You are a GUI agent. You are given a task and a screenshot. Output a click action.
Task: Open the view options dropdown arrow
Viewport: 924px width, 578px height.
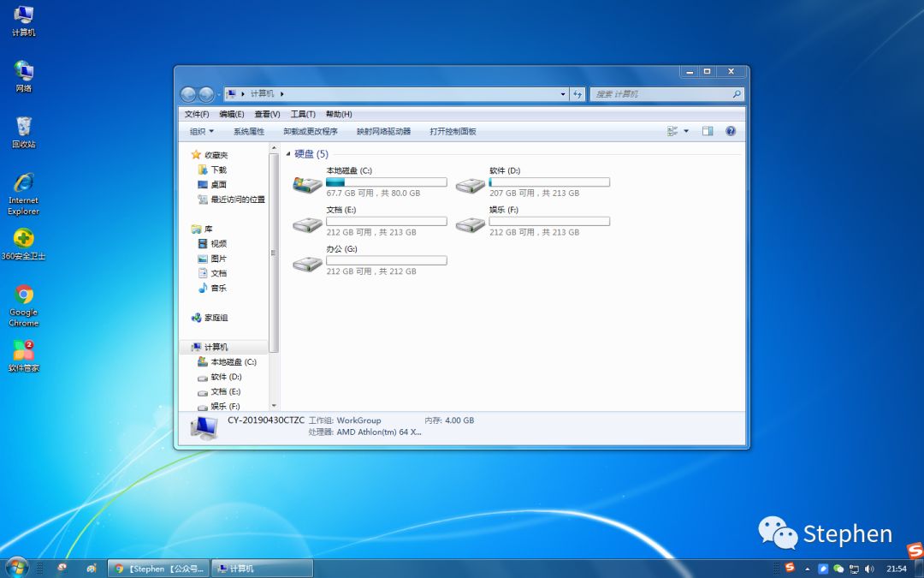[686, 131]
